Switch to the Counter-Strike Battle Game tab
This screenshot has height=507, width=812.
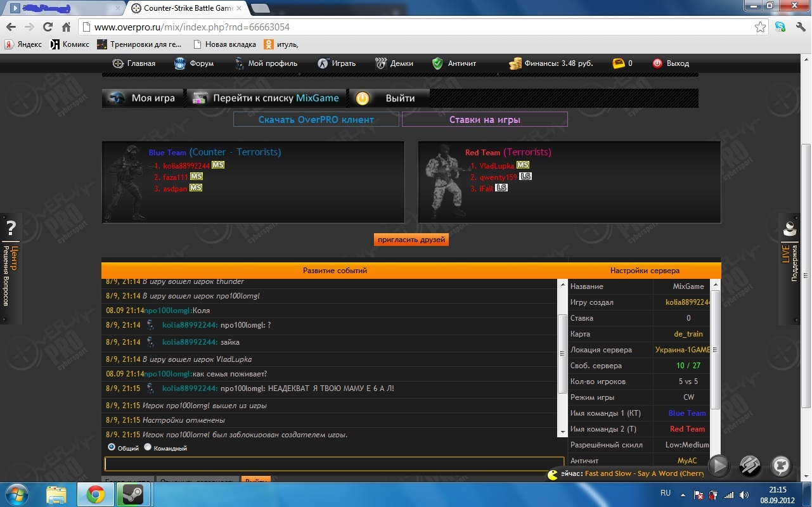tap(187, 8)
